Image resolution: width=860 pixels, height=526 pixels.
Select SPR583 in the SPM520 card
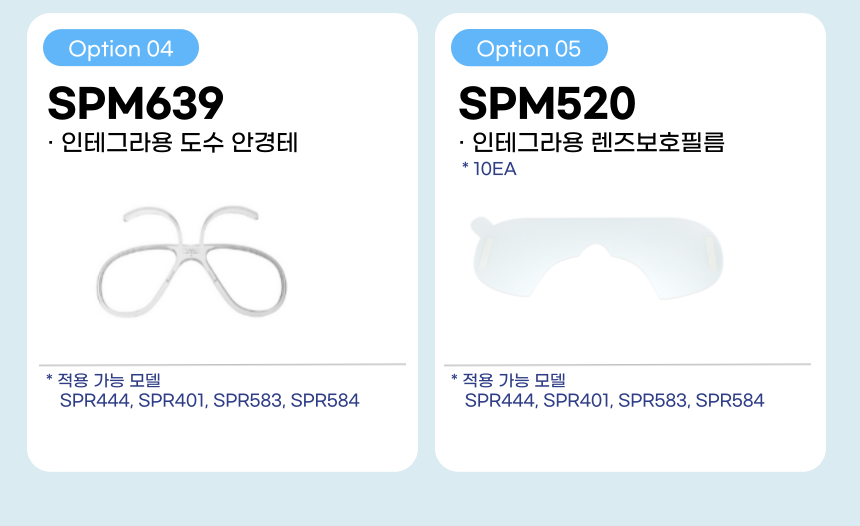click(x=652, y=401)
